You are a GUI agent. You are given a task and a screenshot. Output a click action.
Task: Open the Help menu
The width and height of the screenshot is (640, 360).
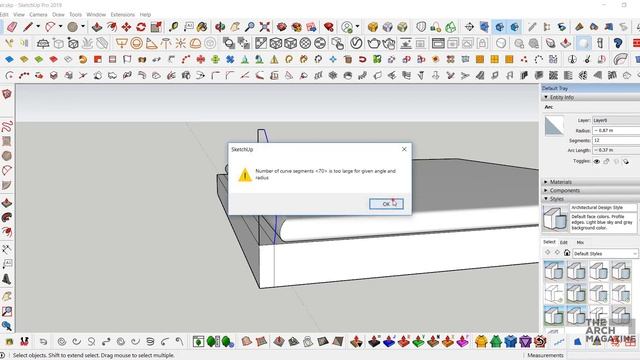(x=145, y=14)
